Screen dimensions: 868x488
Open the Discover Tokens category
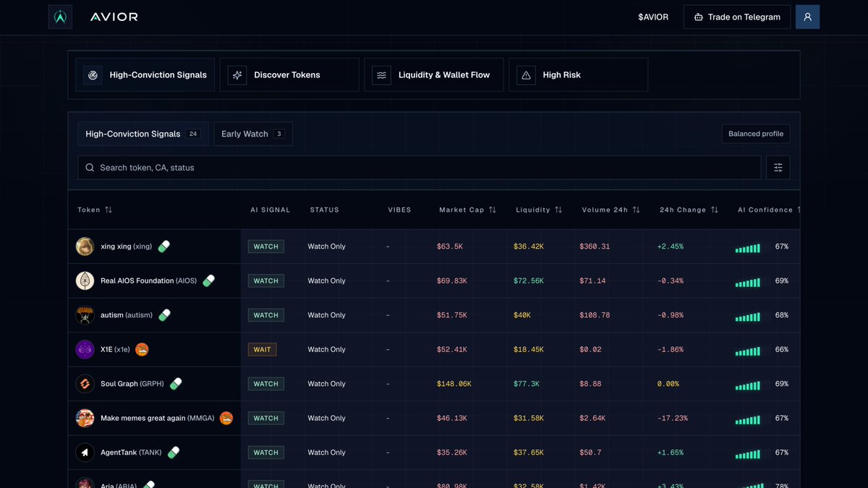point(289,75)
